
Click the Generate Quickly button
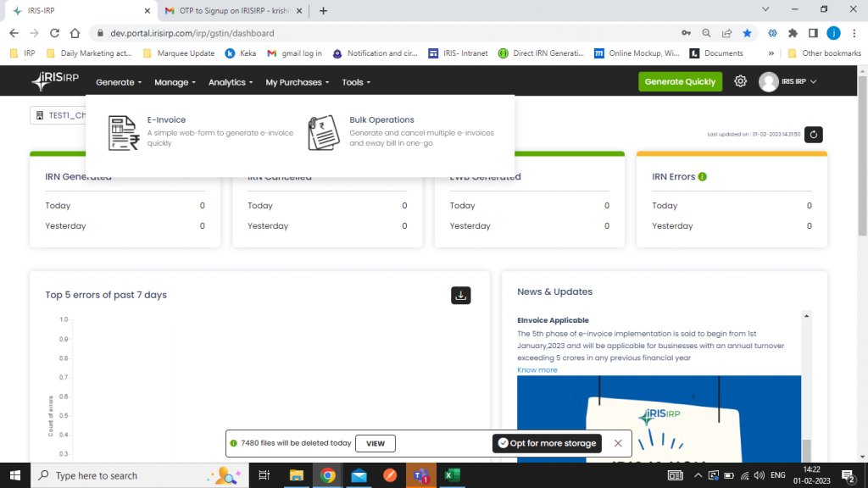pos(680,81)
